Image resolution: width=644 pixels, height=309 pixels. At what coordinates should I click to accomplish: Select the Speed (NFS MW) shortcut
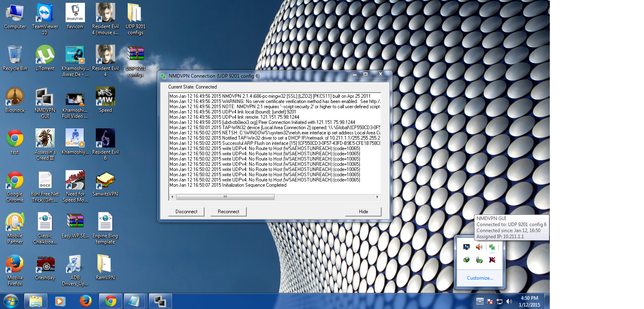coord(105,100)
